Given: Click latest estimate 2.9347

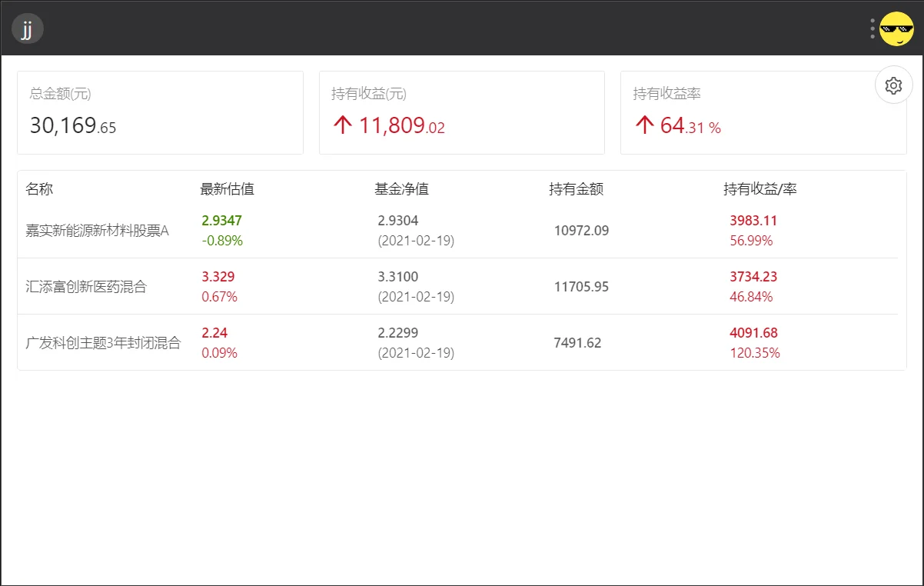Looking at the screenshot, I should tap(221, 221).
